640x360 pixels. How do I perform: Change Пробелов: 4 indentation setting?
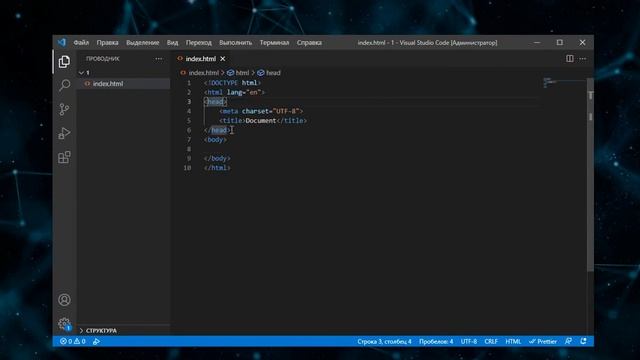click(436, 341)
